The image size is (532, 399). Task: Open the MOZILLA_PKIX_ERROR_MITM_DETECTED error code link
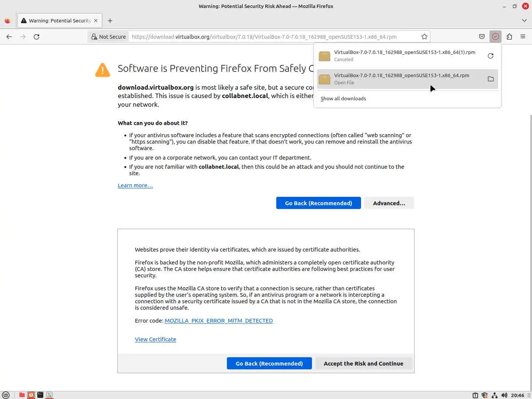pos(218,321)
